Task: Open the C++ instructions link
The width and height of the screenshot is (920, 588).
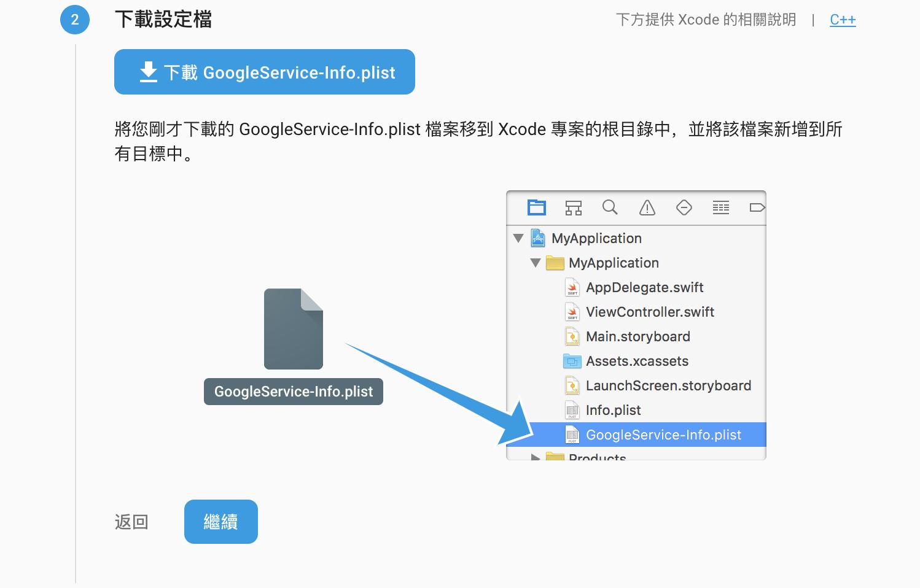Action: [x=843, y=20]
